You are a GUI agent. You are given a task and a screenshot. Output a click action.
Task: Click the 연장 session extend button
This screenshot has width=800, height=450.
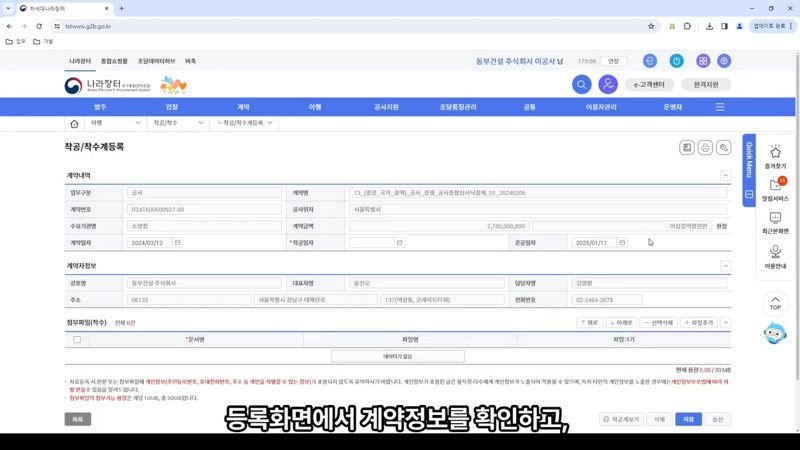tap(613, 61)
